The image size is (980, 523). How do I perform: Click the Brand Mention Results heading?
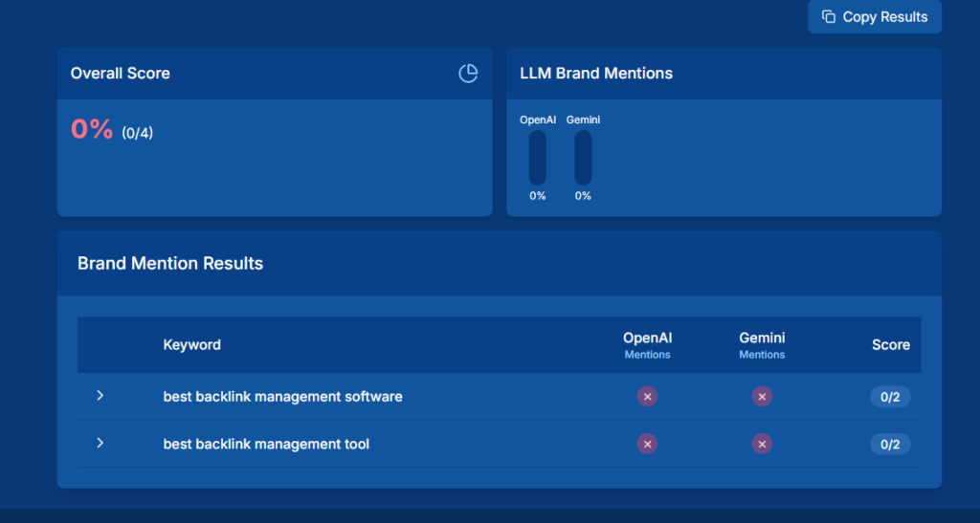click(x=170, y=264)
